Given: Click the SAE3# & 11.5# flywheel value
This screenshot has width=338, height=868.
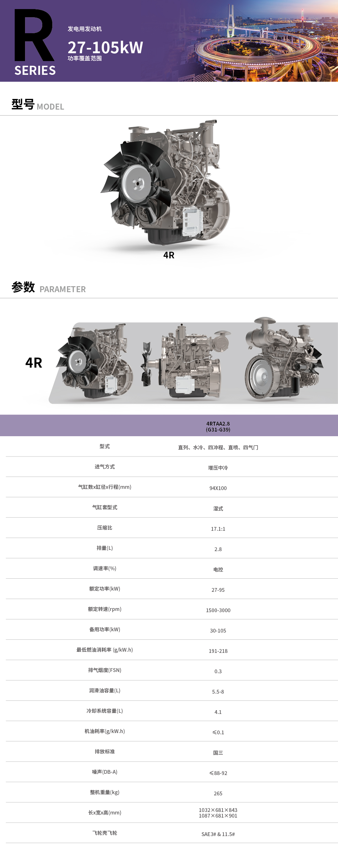Looking at the screenshot, I should pos(218,834).
